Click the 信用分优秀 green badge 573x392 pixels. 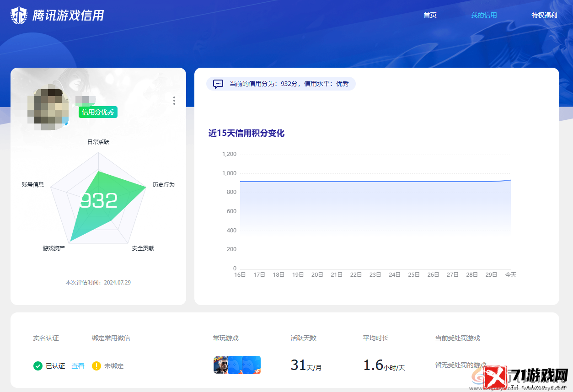[98, 112]
